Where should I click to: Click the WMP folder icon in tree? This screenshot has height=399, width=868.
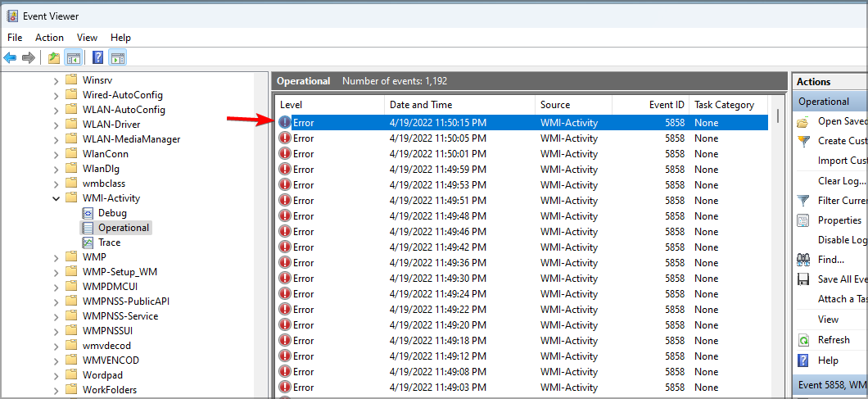click(x=71, y=257)
